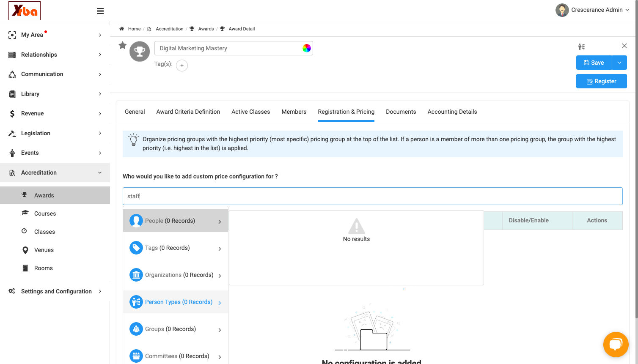638x364 pixels.
Task: Expand Revenue sidebar menu
Action: click(x=55, y=113)
